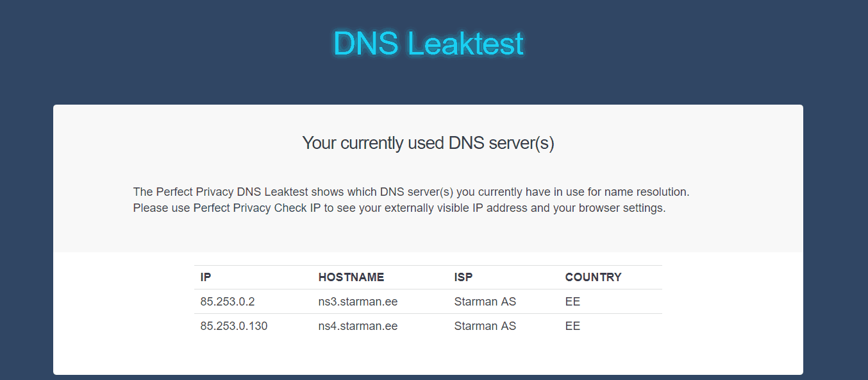Select the IP column header
Image resolution: width=868 pixels, height=380 pixels.
[x=204, y=277]
